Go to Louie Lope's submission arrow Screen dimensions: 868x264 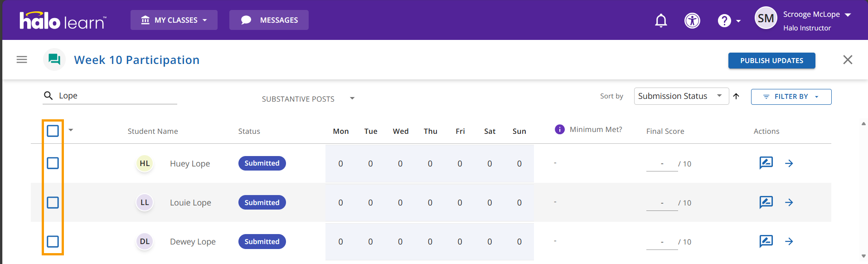[x=789, y=202]
